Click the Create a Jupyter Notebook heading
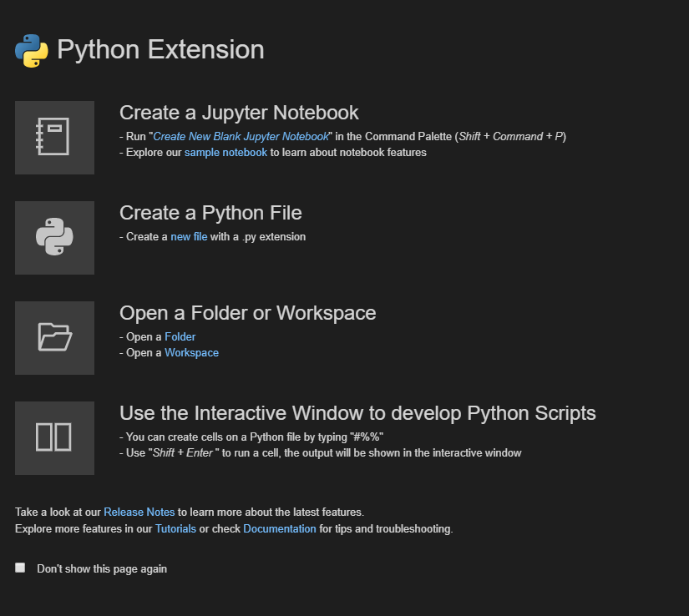 click(239, 112)
